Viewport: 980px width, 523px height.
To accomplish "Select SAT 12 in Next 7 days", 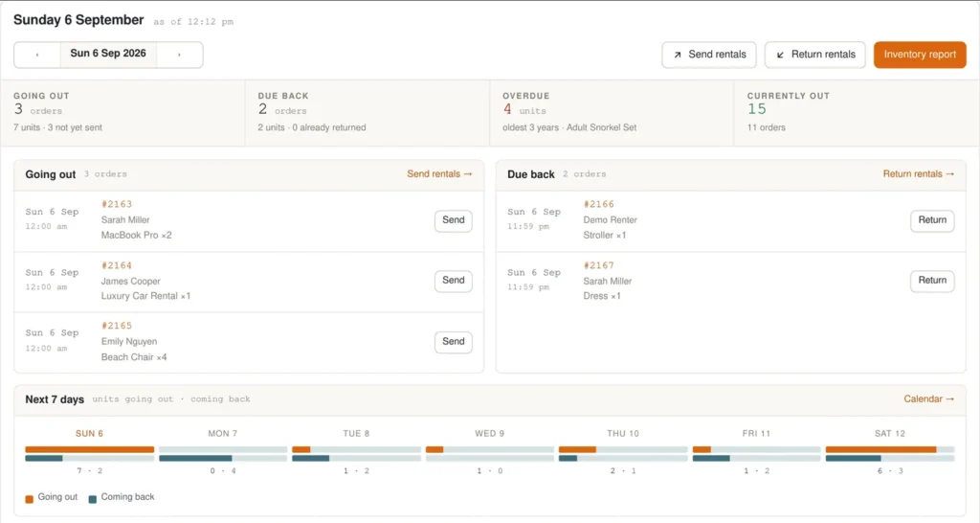I will pyautogui.click(x=890, y=434).
